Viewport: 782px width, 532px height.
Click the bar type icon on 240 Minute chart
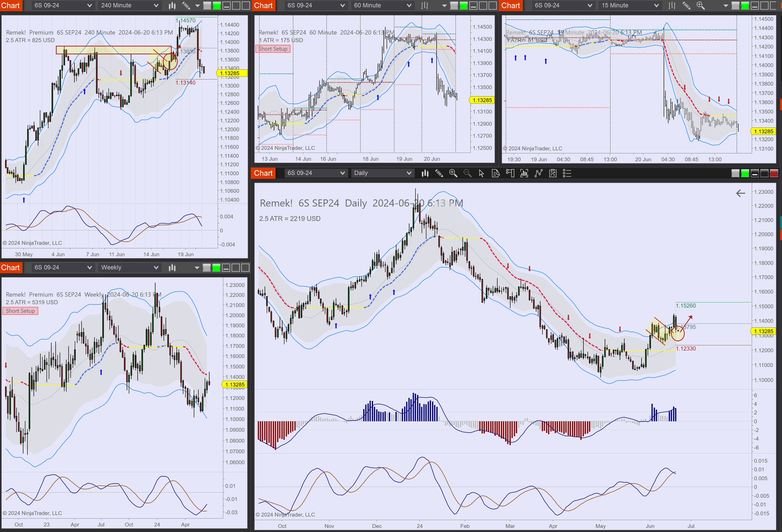coord(172,5)
